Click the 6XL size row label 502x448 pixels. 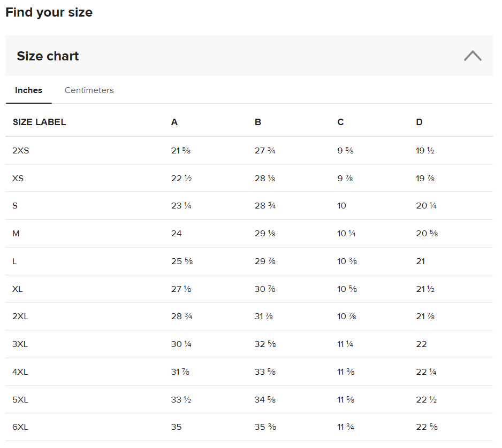pos(20,427)
